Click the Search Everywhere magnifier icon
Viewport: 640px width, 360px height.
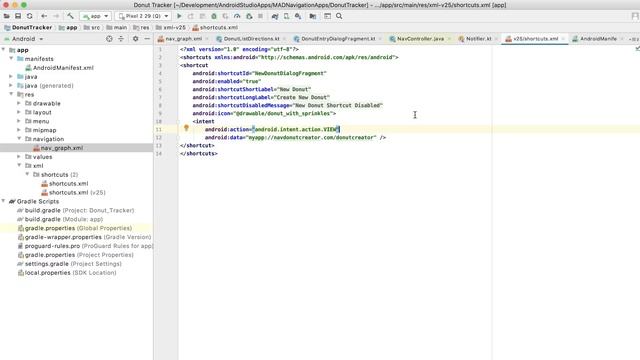(339, 16)
